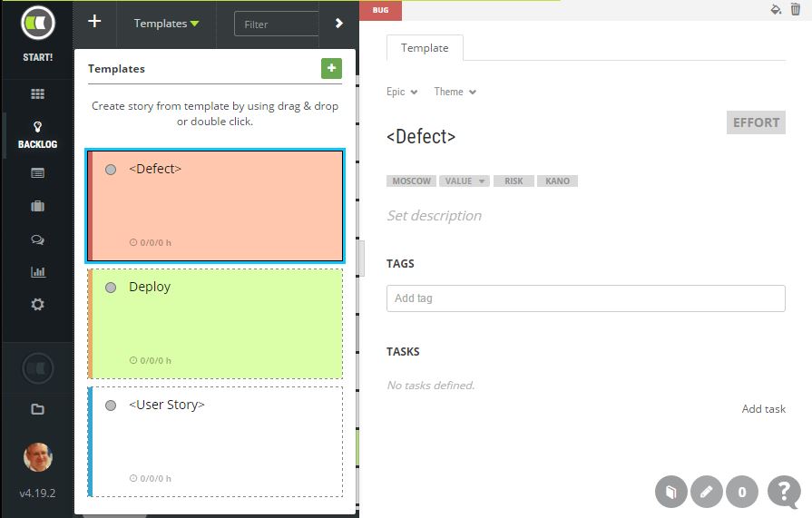Image resolution: width=812 pixels, height=518 pixels.
Task: Click the round counter button showing 0
Action: click(742, 492)
